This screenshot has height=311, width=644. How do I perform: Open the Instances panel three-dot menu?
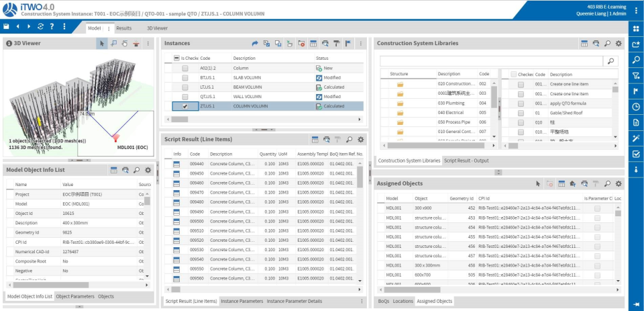361,44
